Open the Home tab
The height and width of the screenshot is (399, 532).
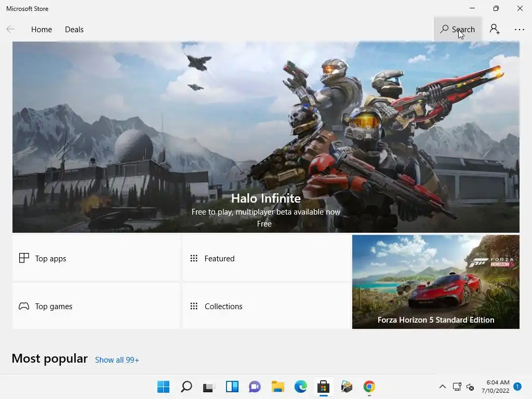click(x=42, y=30)
